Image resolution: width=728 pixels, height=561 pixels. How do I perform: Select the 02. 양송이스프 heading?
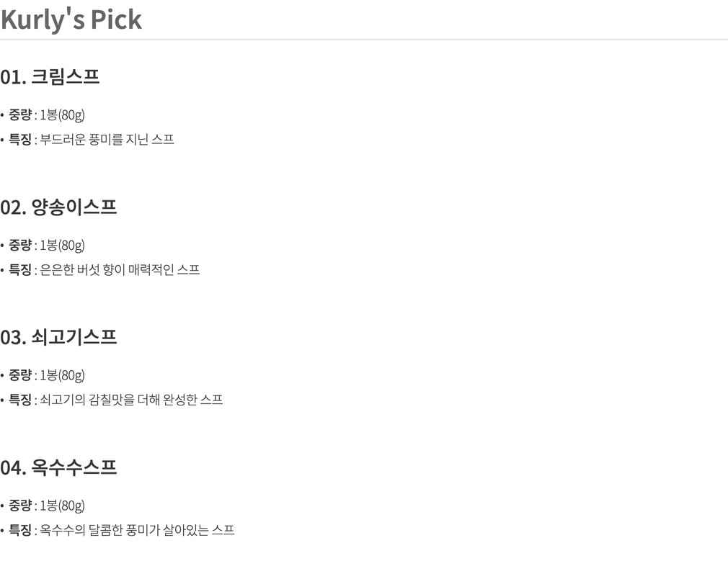[58, 207]
